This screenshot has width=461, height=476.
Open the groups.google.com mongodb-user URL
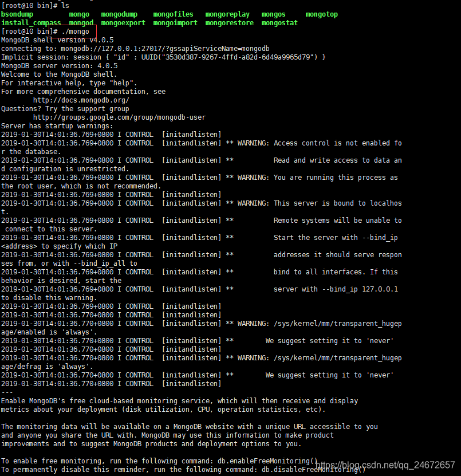tap(119, 117)
